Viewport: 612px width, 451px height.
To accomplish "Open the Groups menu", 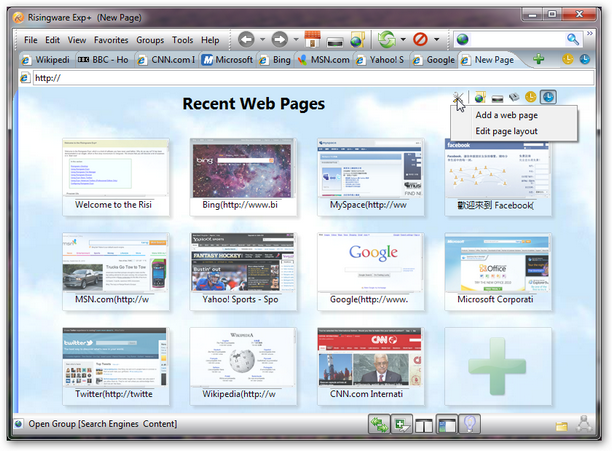I will click(150, 40).
